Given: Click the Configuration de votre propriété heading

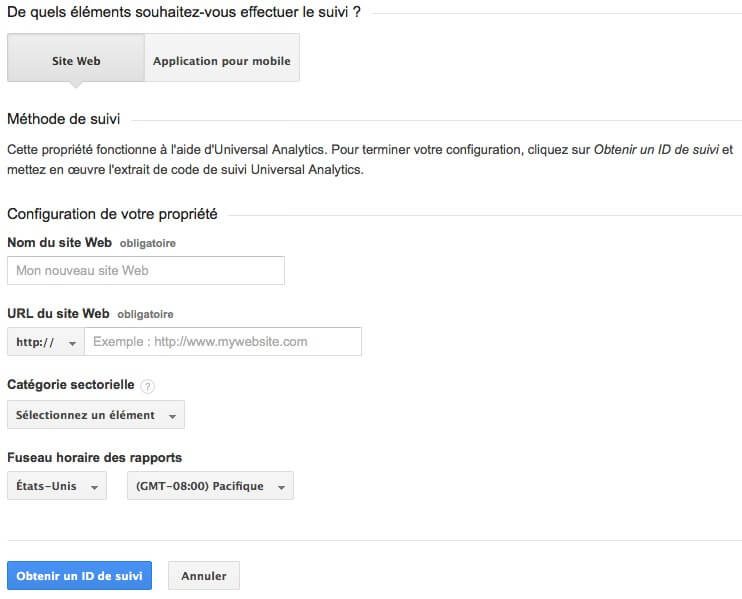Looking at the screenshot, I should (x=112, y=214).
